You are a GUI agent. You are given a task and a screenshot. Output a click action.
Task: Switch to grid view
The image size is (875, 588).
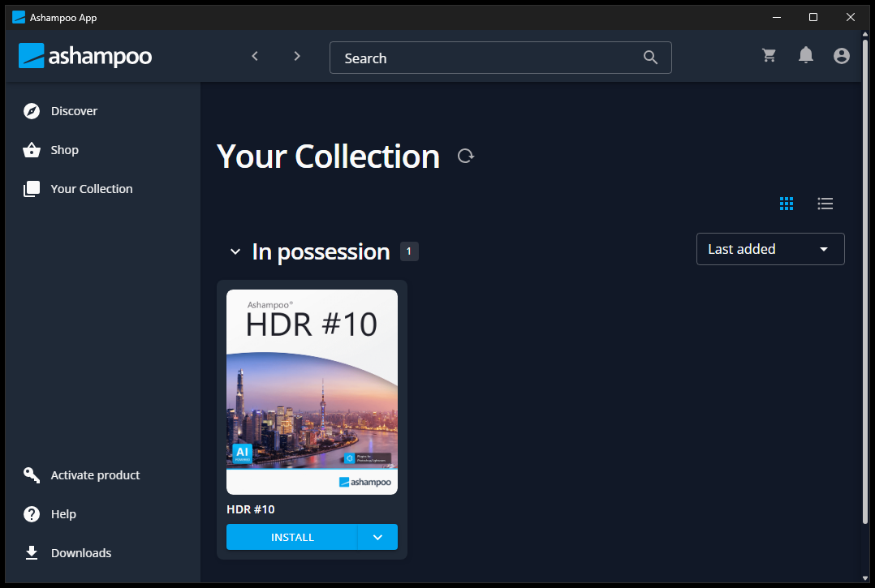[x=787, y=204]
